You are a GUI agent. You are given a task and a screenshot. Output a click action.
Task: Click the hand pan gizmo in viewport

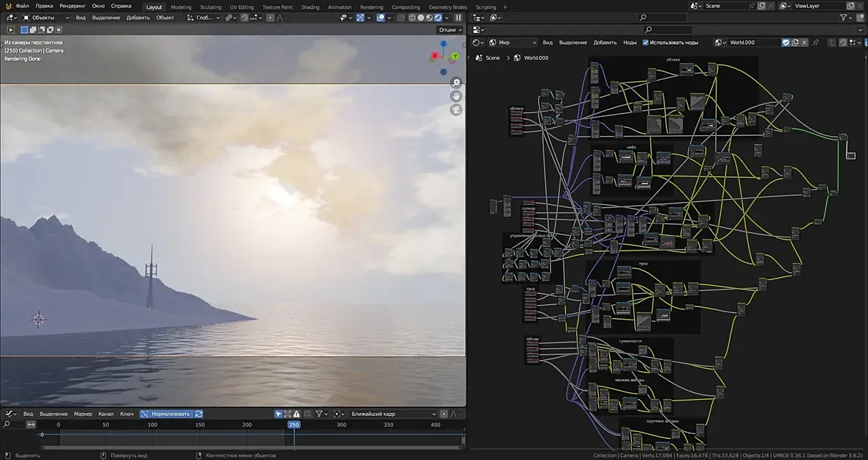[456, 96]
